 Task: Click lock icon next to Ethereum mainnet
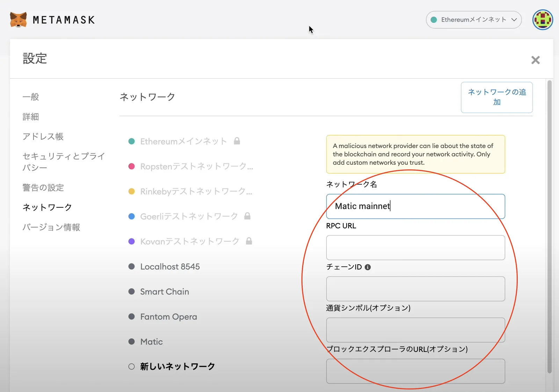click(237, 141)
